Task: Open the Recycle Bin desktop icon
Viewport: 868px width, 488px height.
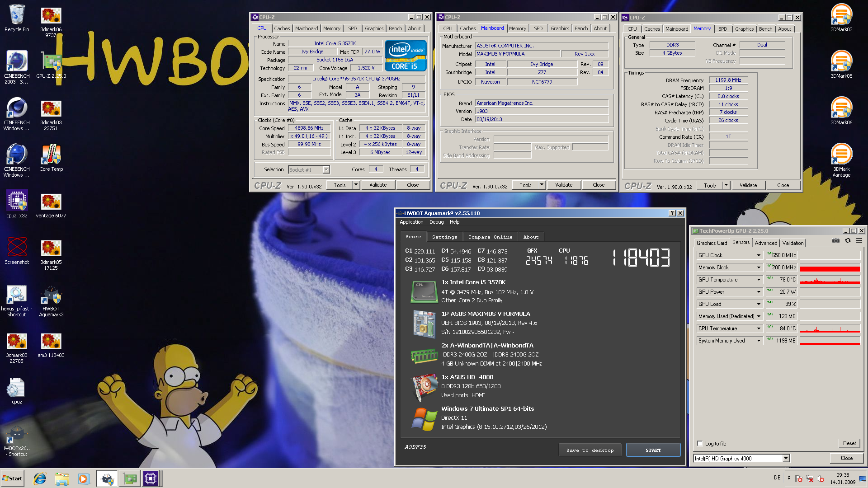Action: 17,19
